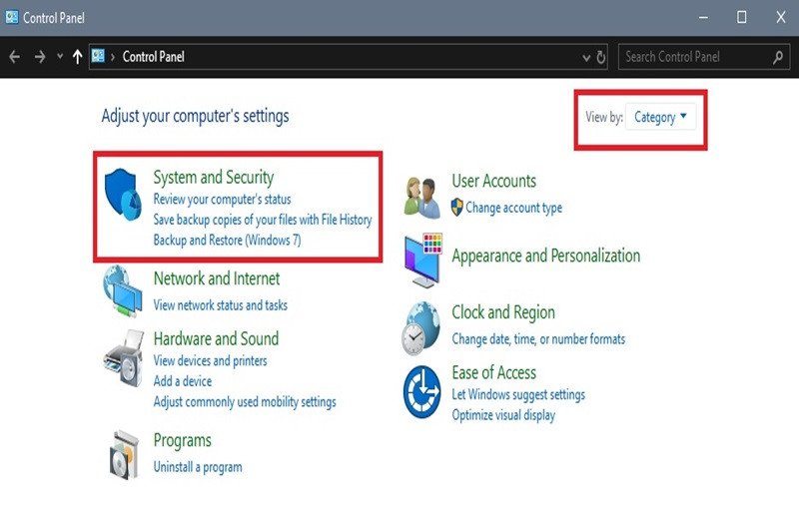799x532 pixels.
Task: Expand the recent locations arrow
Action: 60,57
